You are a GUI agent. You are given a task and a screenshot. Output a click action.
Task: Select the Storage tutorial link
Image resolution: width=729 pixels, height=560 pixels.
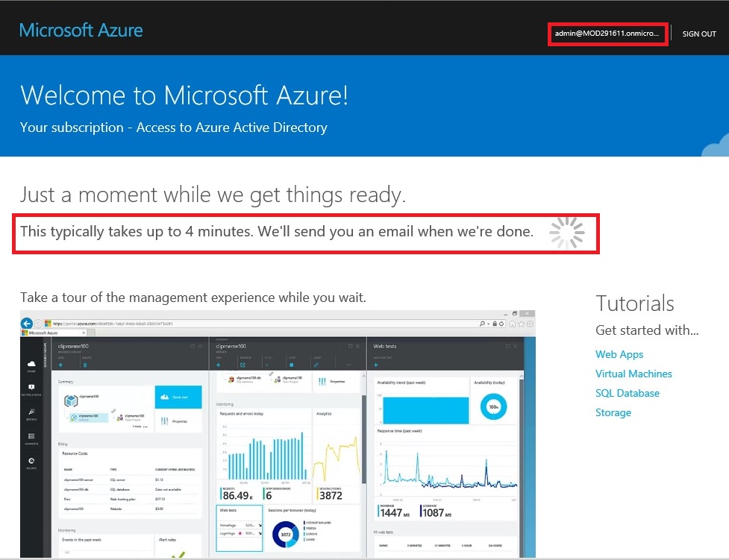(x=613, y=412)
